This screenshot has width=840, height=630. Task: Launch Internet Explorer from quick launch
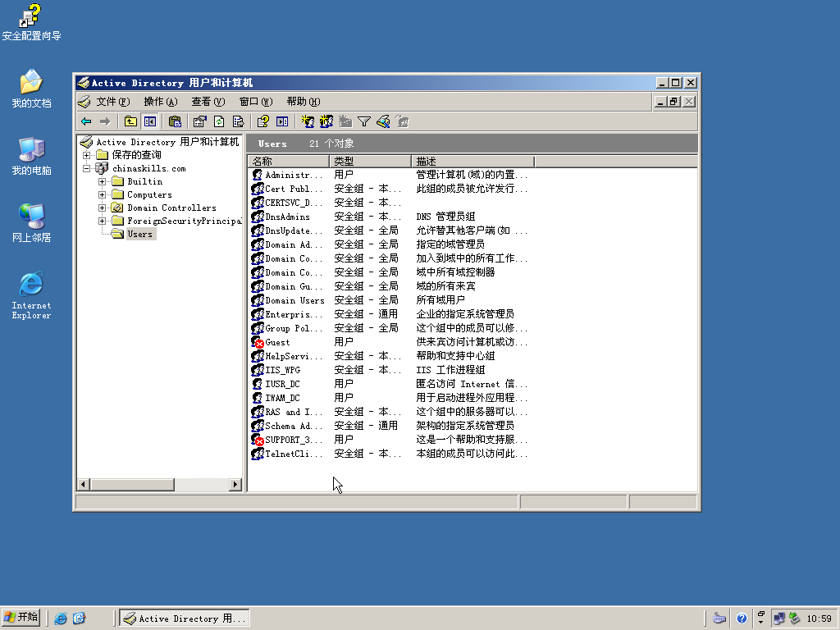coord(61,619)
